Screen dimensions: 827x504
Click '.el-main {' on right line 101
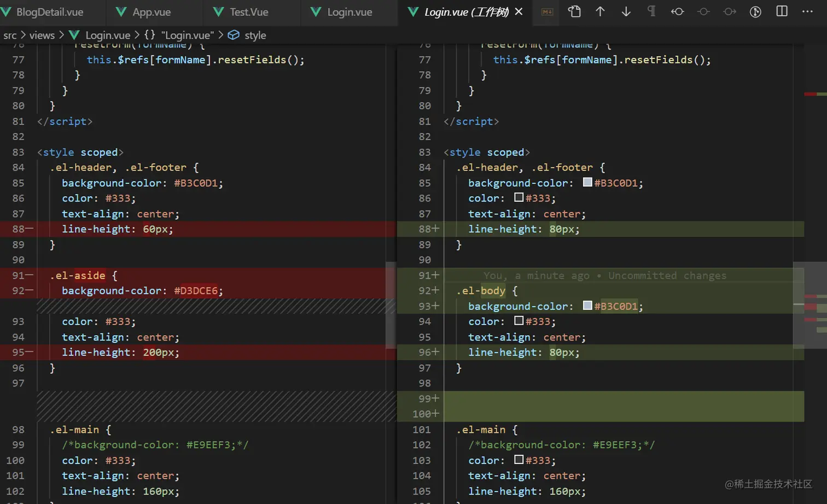tap(487, 430)
